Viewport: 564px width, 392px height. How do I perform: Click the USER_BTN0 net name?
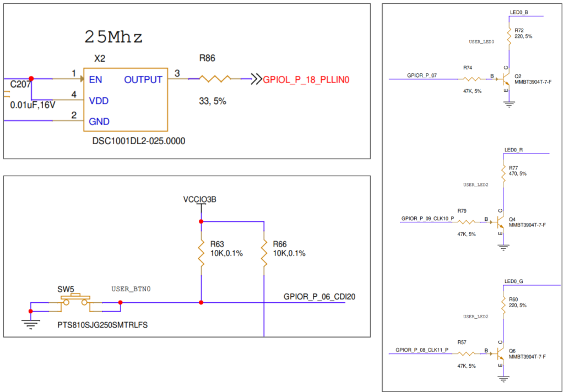pyautogui.click(x=131, y=289)
